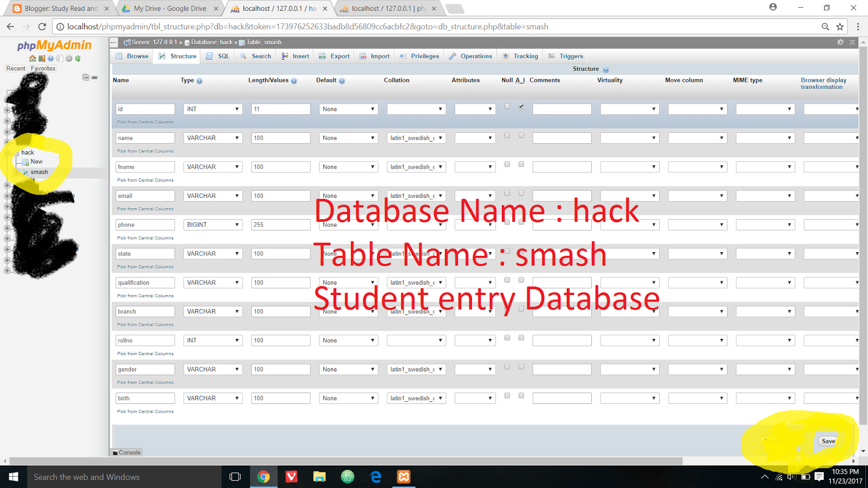868x488 pixels.
Task: Click the Windows taskbar search box
Action: click(124, 477)
